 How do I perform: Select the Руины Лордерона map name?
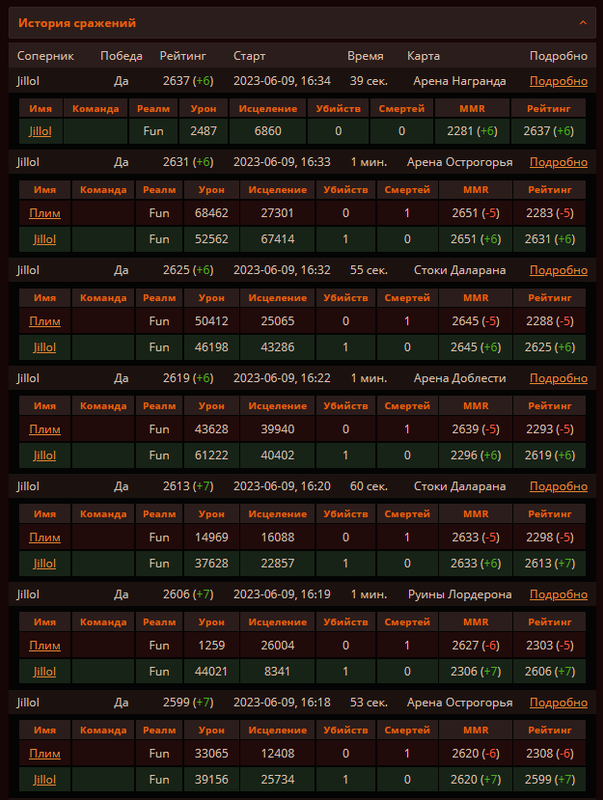click(x=460, y=595)
